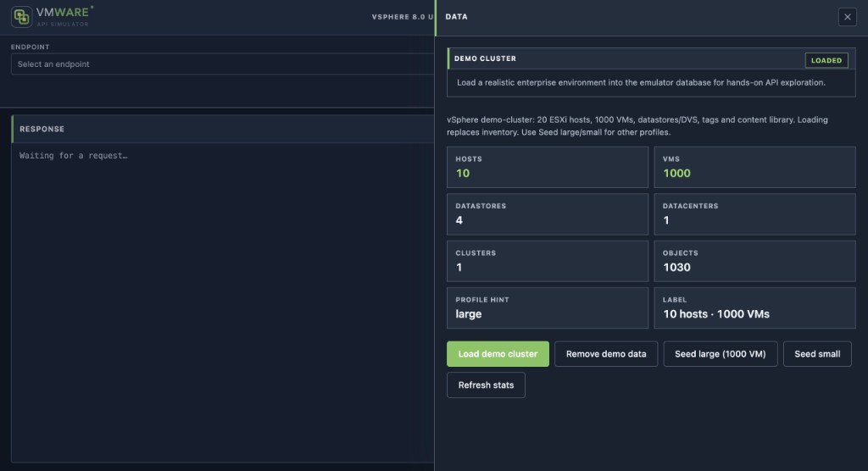Click the Label value 10 hosts · 1000 VMs
868x471 pixels.
tap(715, 313)
